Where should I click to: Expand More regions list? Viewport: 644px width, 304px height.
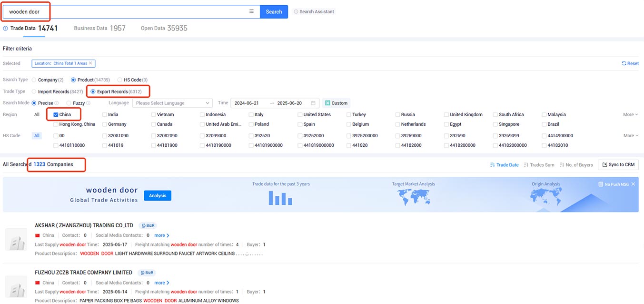tap(631, 114)
